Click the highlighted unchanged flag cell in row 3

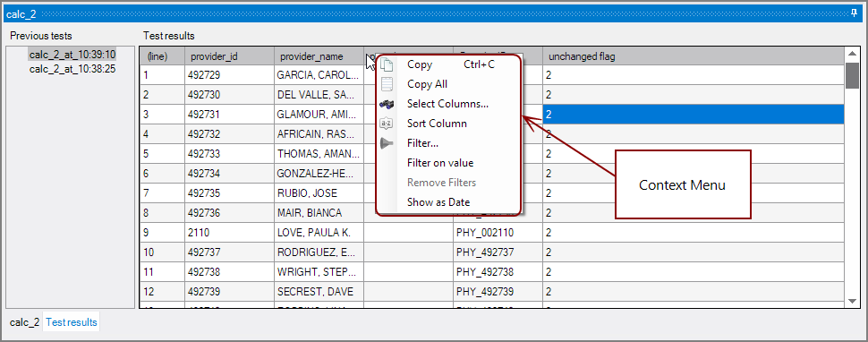(694, 115)
